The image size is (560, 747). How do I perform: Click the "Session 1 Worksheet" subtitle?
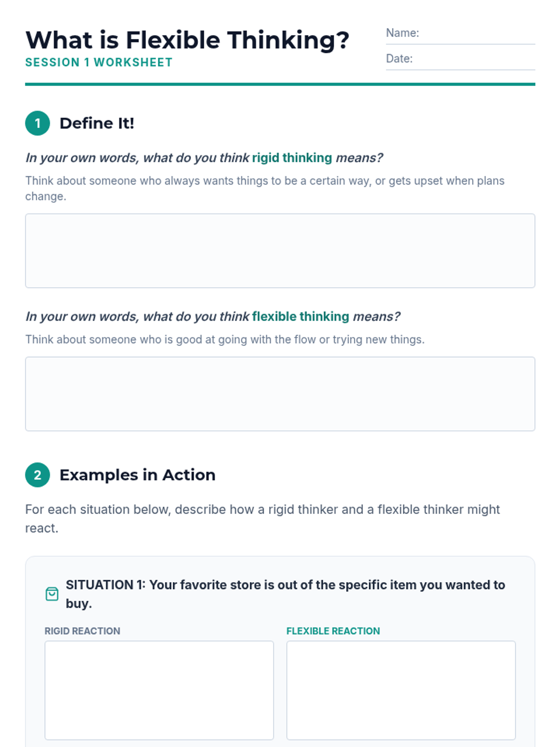pos(99,63)
